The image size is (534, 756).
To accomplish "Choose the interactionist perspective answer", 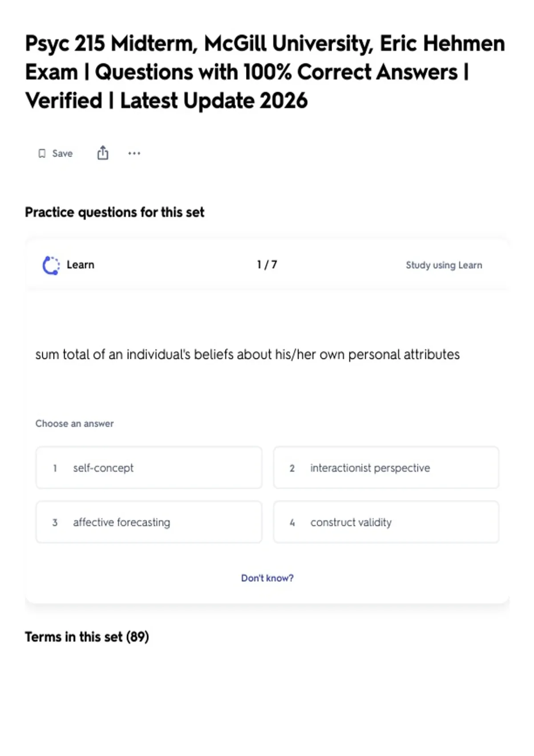I will [386, 467].
